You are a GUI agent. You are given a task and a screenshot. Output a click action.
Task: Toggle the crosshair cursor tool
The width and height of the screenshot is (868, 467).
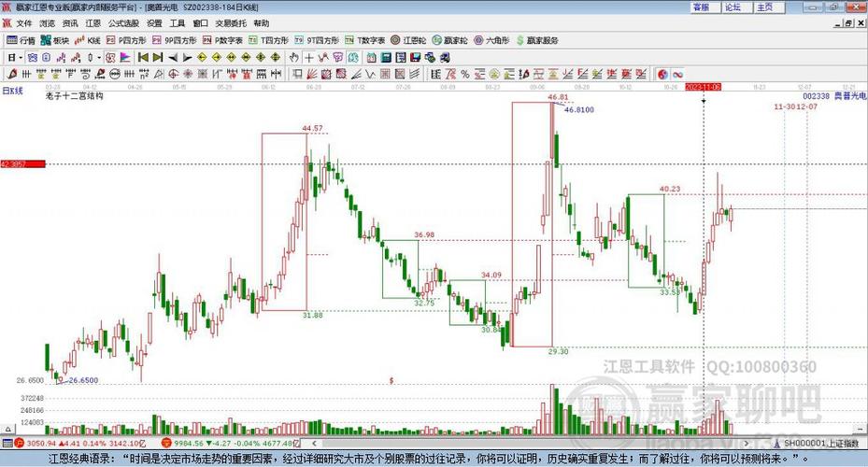click(x=309, y=58)
